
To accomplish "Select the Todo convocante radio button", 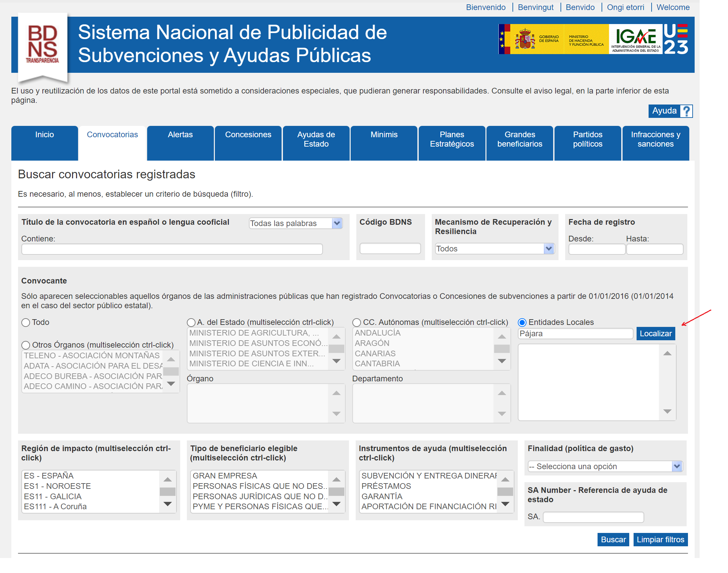I will coord(25,323).
